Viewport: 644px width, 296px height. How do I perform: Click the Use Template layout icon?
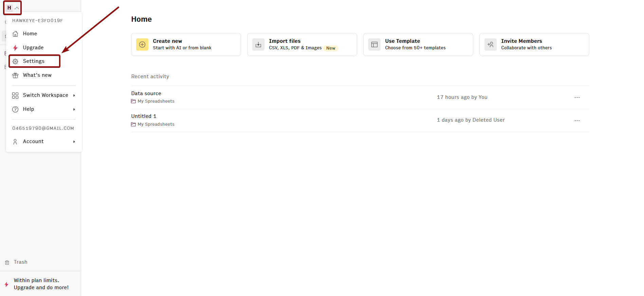coord(374,45)
